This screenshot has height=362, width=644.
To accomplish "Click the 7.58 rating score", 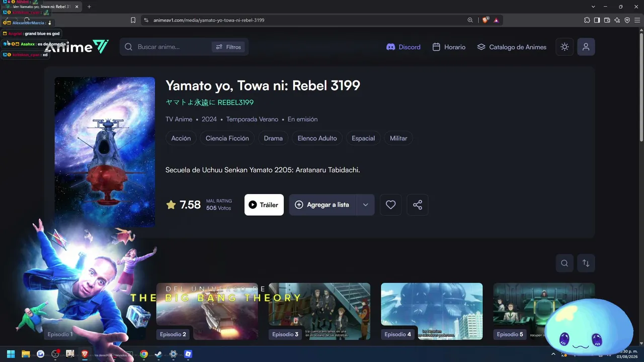I will coord(190,205).
